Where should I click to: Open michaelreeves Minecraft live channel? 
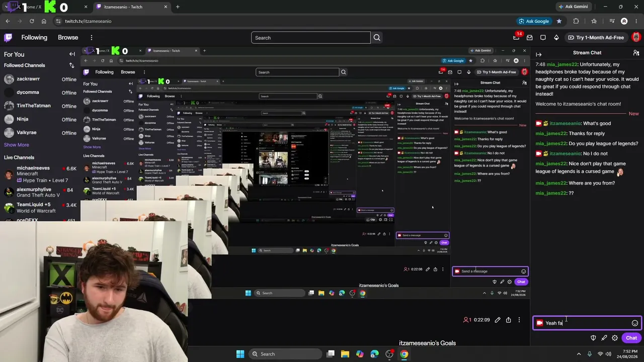click(x=40, y=174)
